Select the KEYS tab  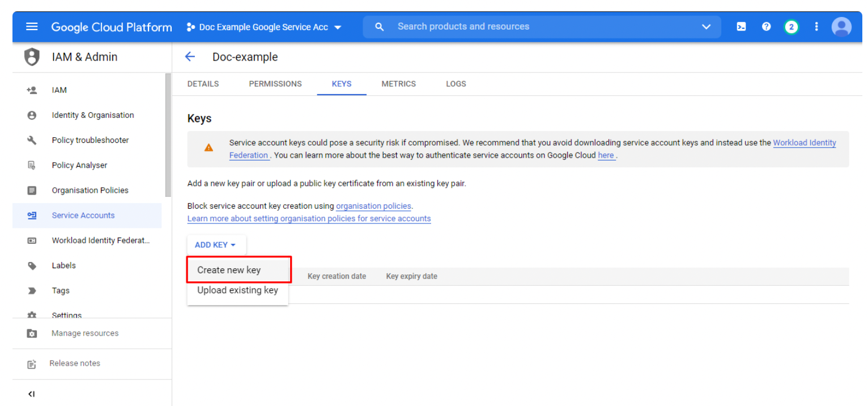(x=342, y=84)
